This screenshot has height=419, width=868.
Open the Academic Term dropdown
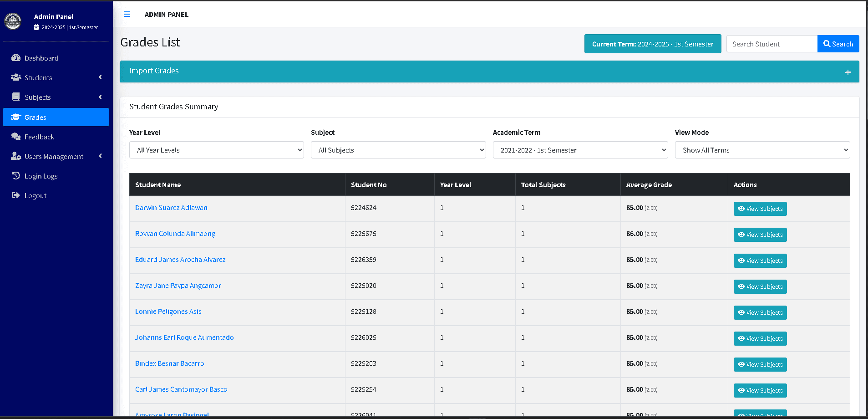[x=580, y=150]
